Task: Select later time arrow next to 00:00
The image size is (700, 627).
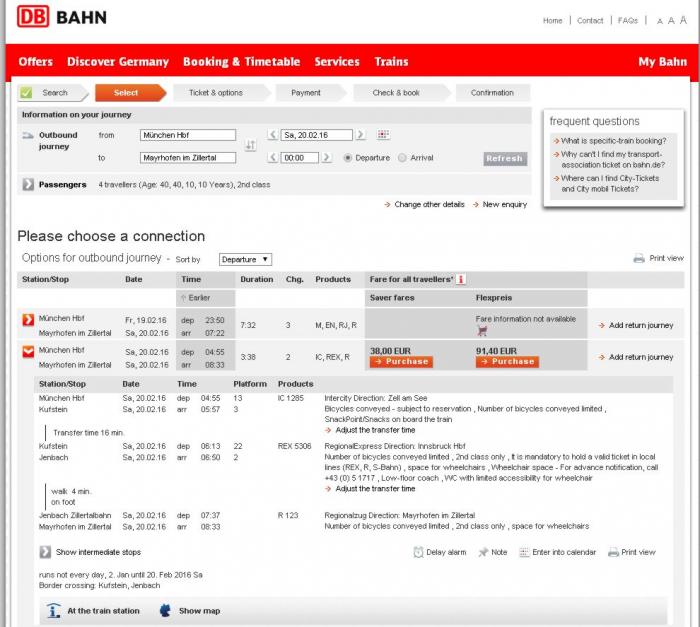Action: (327, 157)
